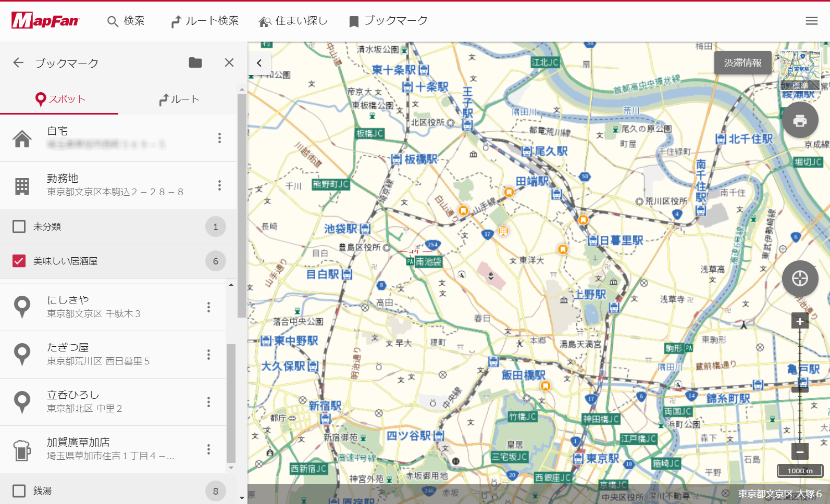This screenshot has height=504, width=830.
Task: Select the たぎつ屋 bookmark spot
Action: tap(113, 354)
